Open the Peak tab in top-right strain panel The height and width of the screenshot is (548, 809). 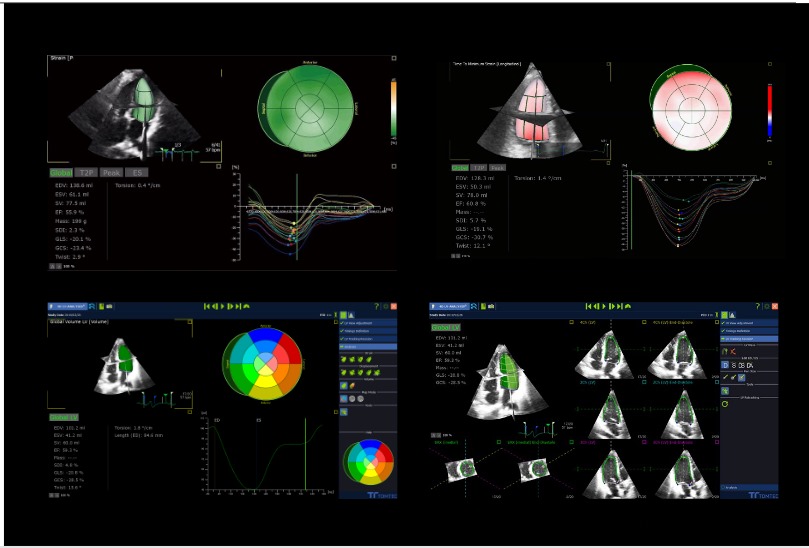pyautogui.click(x=496, y=167)
